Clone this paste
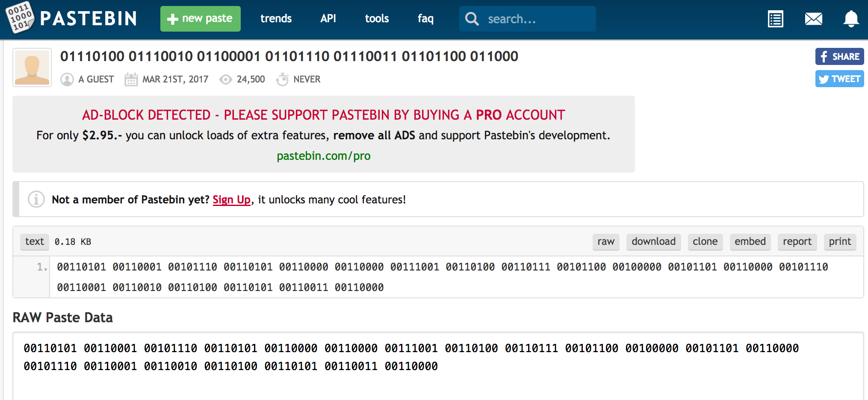The width and height of the screenshot is (868, 400). (705, 242)
